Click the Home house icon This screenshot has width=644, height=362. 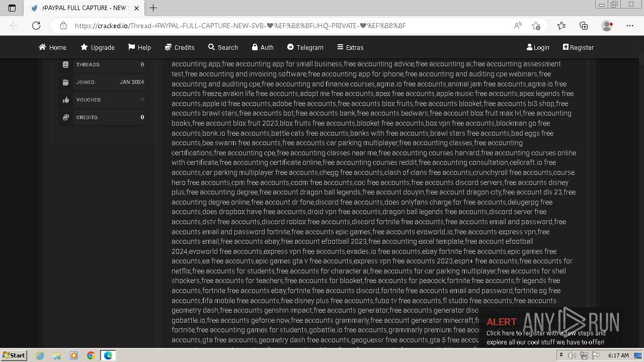pos(42,47)
